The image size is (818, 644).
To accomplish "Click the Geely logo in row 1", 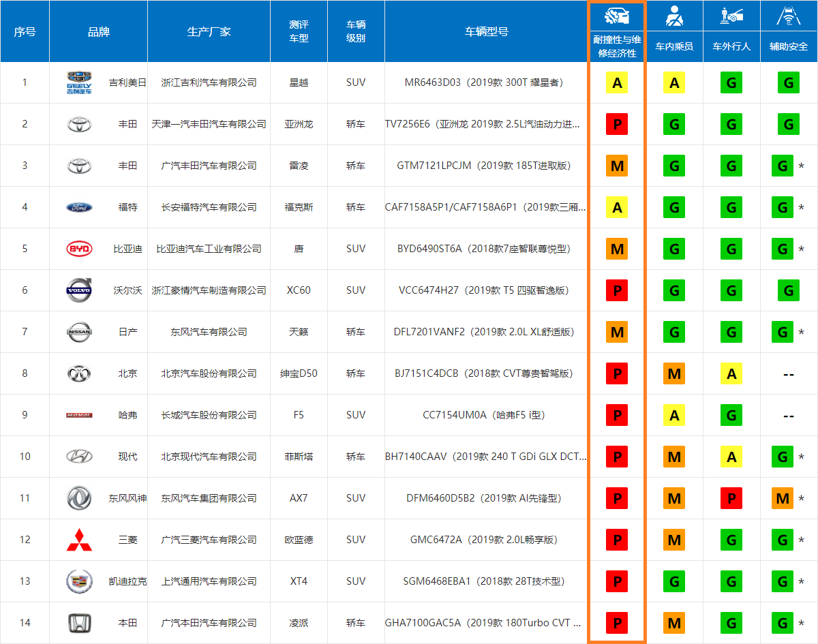I will click(79, 82).
